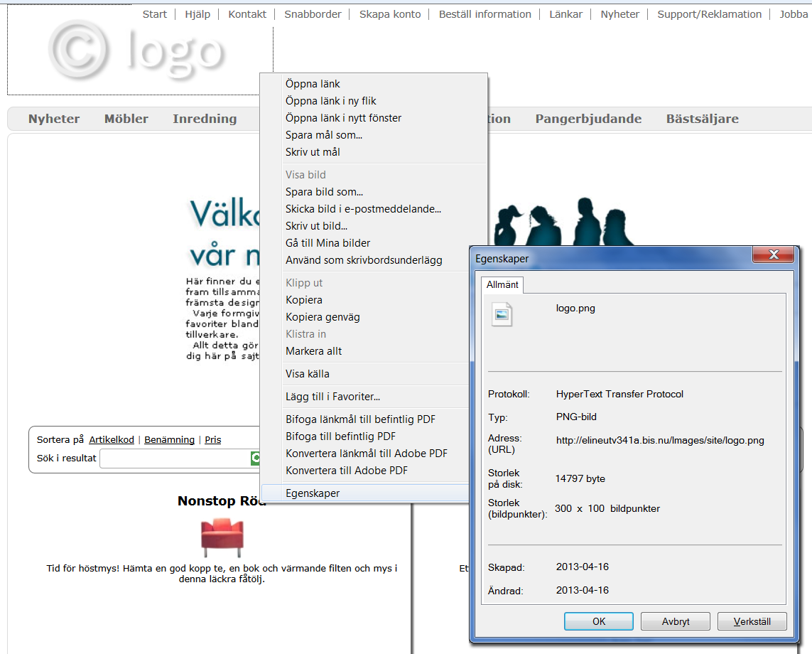Go to the Kontakt page
This screenshot has height=654, width=812.
click(247, 14)
